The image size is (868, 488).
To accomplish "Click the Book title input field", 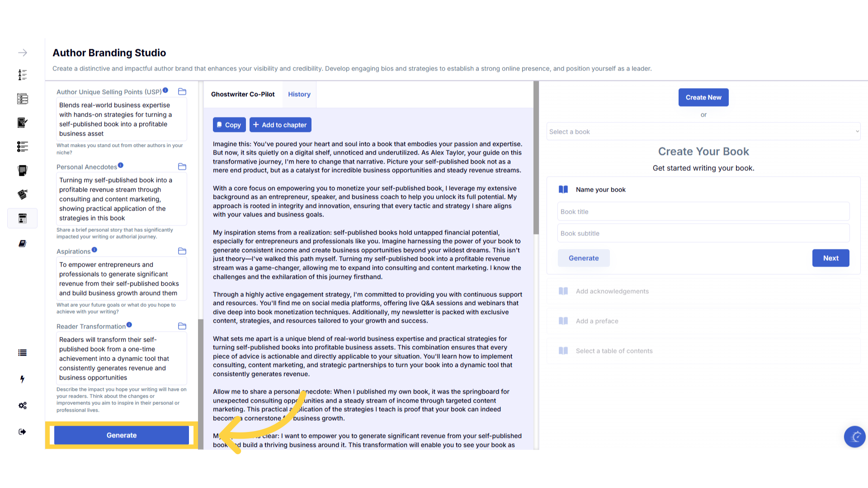I will 703,211.
